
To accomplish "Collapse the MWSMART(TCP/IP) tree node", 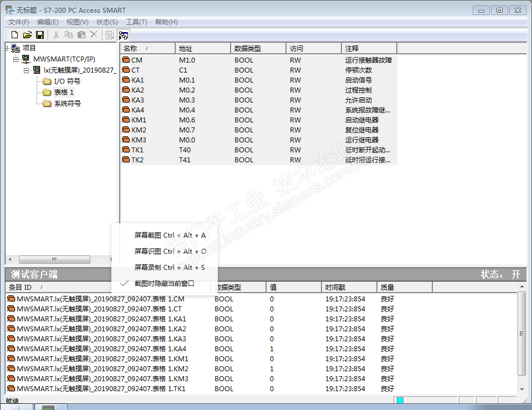I will (16, 59).
